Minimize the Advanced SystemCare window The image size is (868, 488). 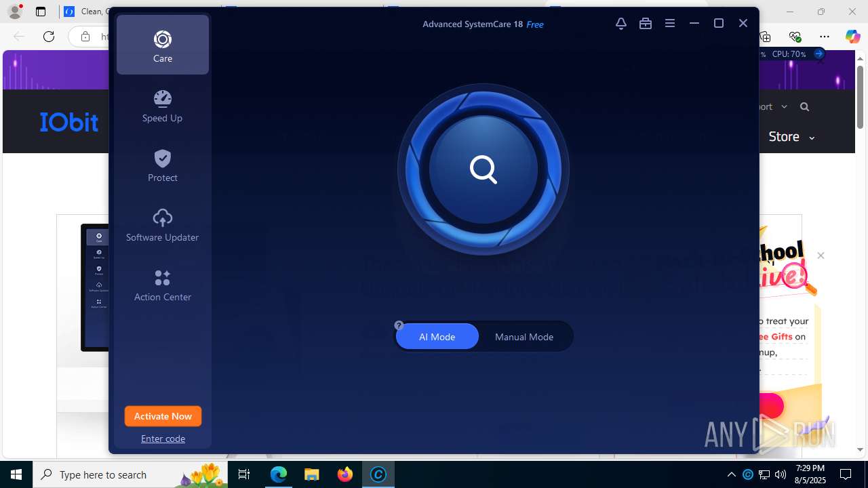694,24
